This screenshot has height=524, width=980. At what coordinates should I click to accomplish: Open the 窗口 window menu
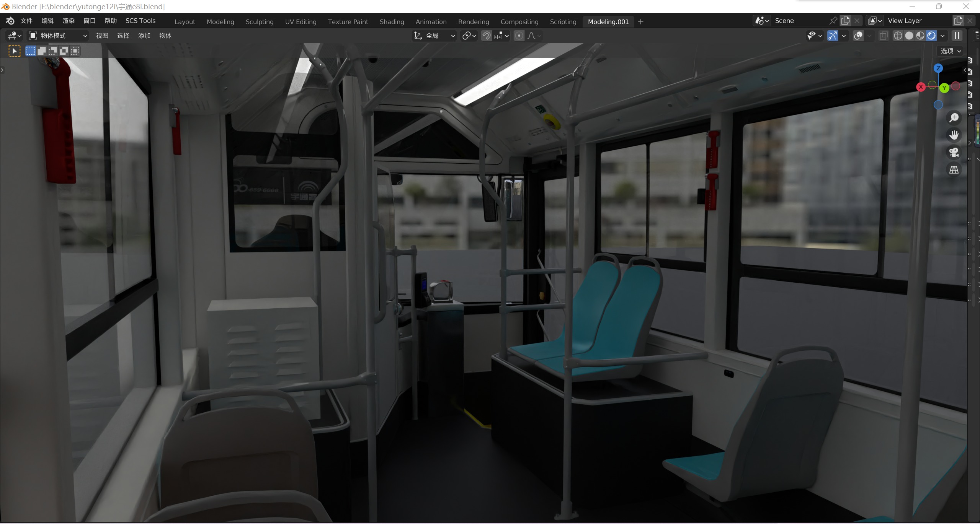pyautogui.click(x=90, y=21)
